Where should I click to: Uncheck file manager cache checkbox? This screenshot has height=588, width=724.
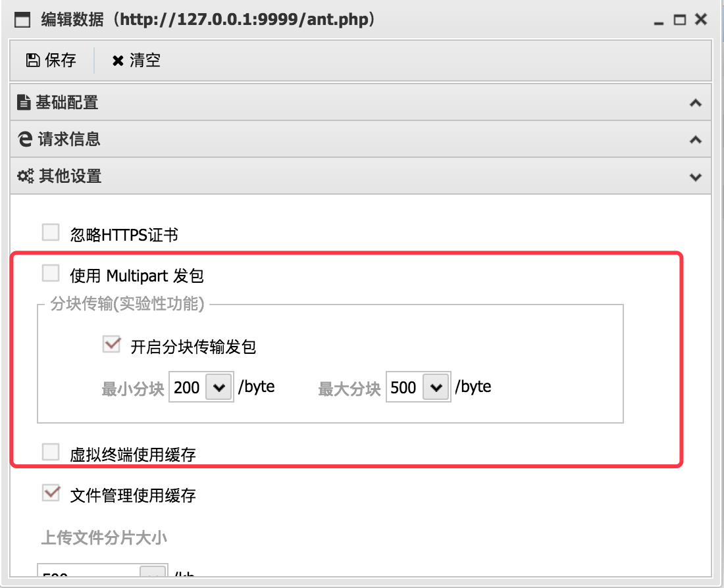(x=51, y=493)
